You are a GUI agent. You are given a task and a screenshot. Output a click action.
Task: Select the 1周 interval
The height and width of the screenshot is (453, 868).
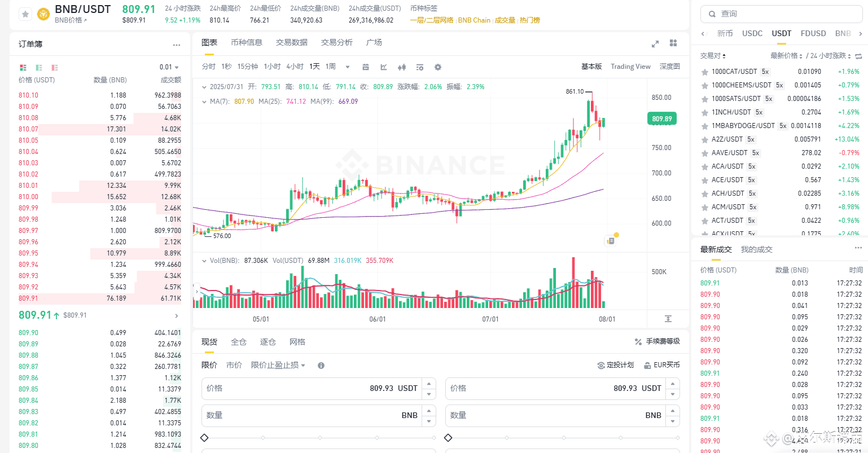tap(331, 67)
